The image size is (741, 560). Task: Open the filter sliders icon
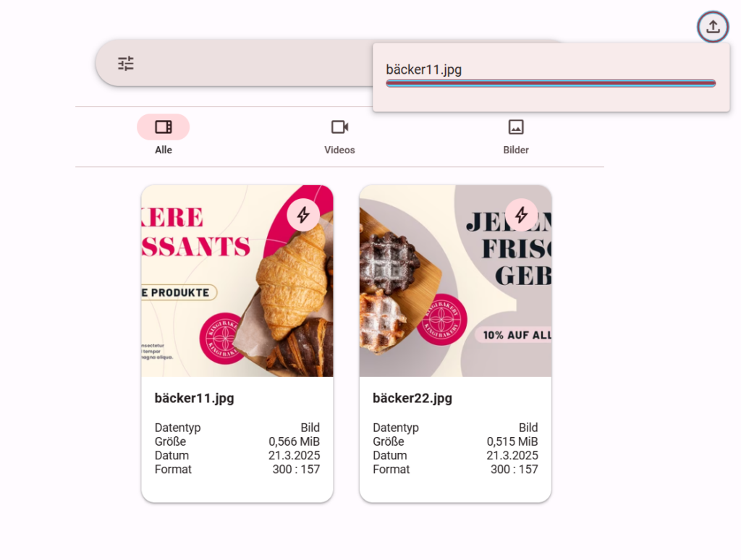coord(126,64)
